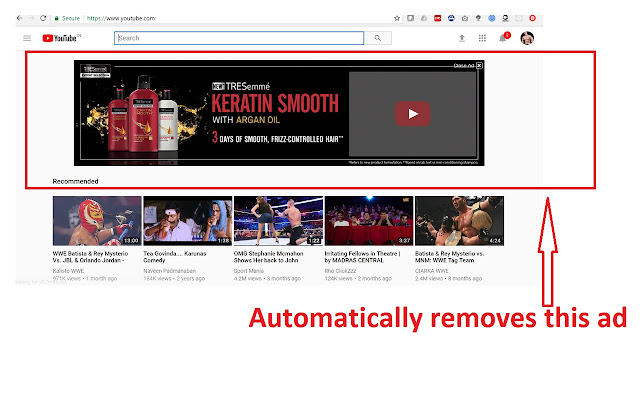Click title 'WWE Batista & Rey Mysterio Vs. JBL'
Image resolution: width=640 pixels, height=400 pixels.
point(90,257)
